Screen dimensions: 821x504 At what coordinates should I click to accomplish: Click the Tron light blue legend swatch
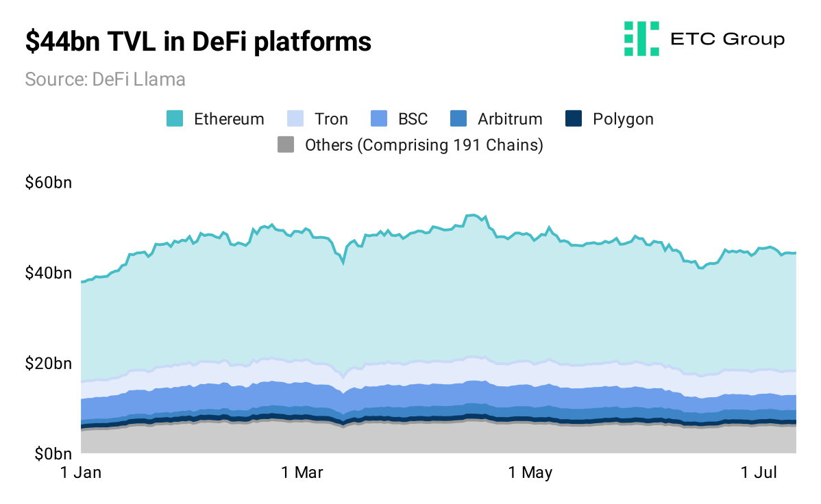click(x=295, y=118)
